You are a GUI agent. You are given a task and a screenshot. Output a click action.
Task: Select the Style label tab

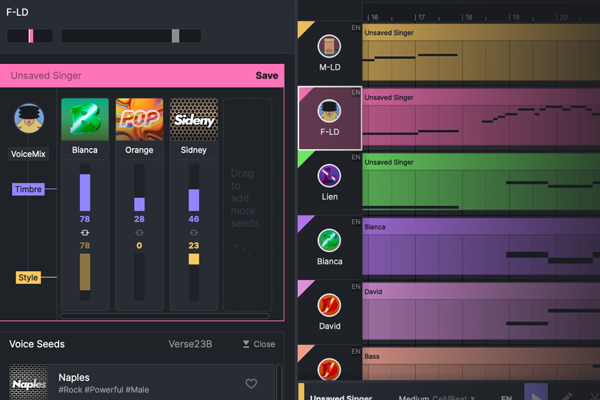tap(28, 277)
